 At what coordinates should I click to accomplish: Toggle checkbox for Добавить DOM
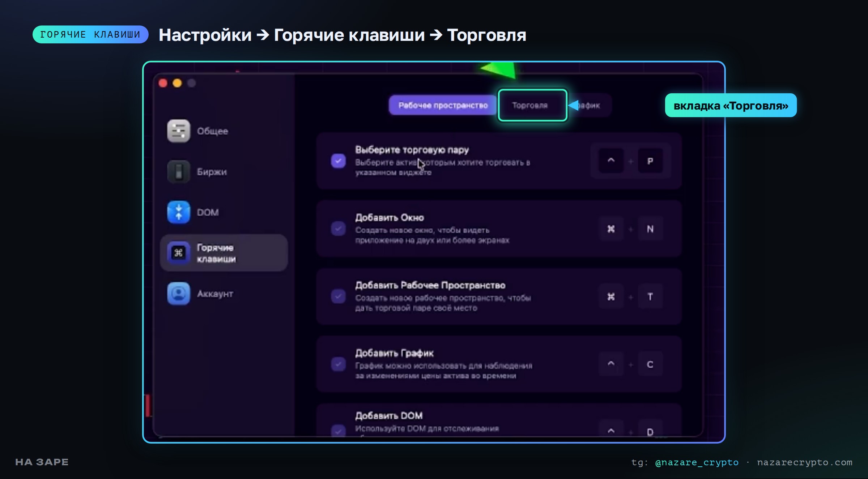[x=338, y=430]
